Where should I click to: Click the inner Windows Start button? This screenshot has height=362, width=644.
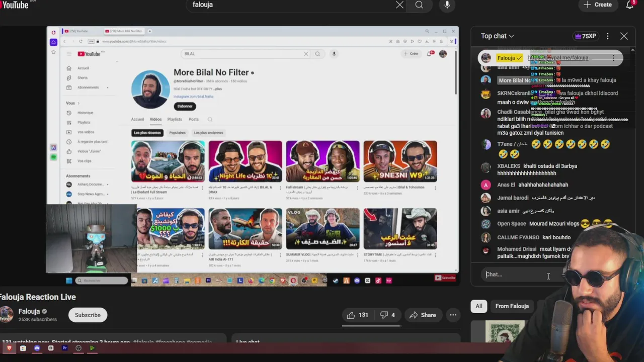(69, 281)
